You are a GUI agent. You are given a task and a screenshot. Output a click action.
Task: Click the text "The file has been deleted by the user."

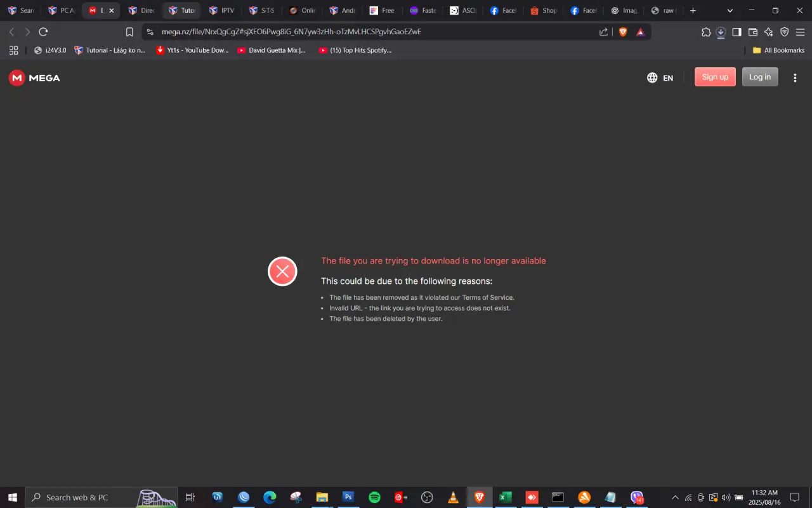click(x=386, y=319)
